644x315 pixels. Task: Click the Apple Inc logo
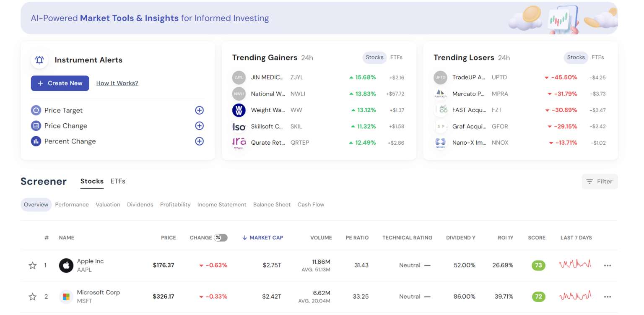pos(66,266)
